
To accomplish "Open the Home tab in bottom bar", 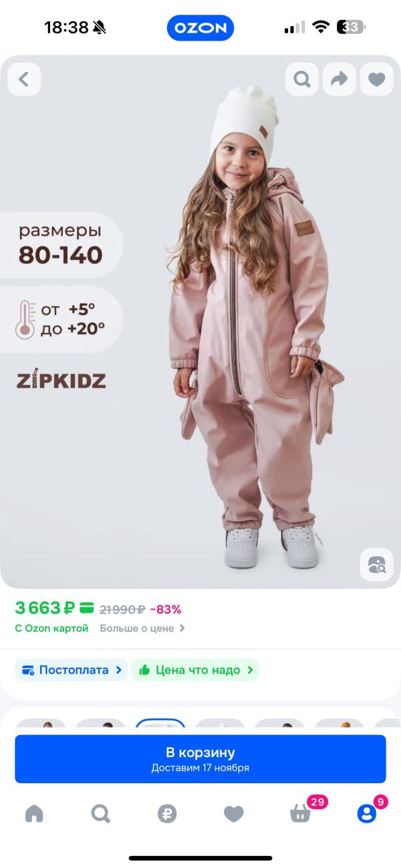I will pyautogui.click(x=34, y=813).
